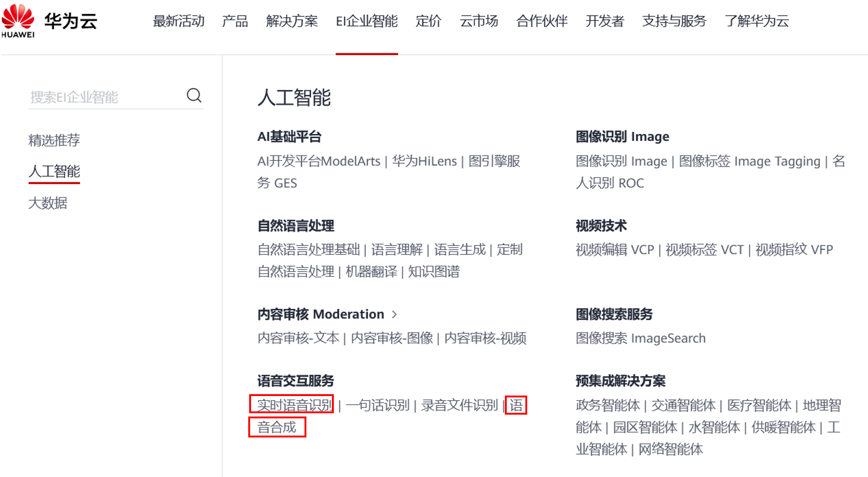Select the EI企业智能 menu item
The image size is (868, 477).
coord(367,21)
